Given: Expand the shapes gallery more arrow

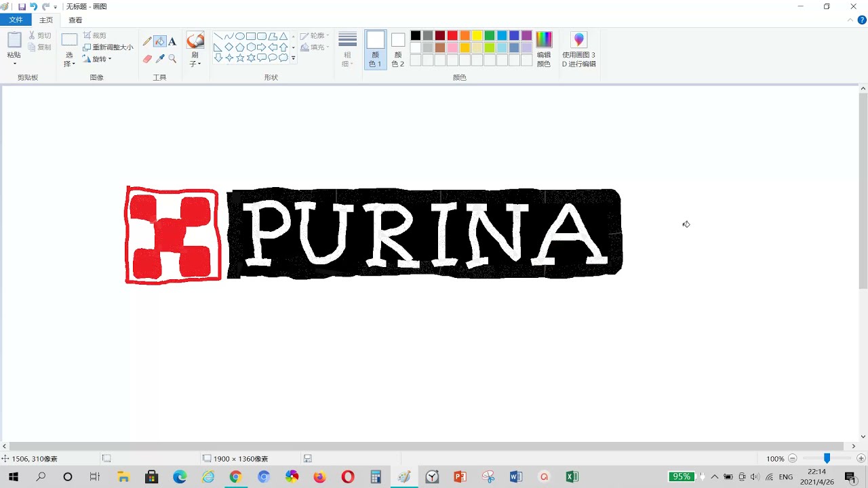Looking at the screenshot, I should pyautogui.click(x=294, y=58).
